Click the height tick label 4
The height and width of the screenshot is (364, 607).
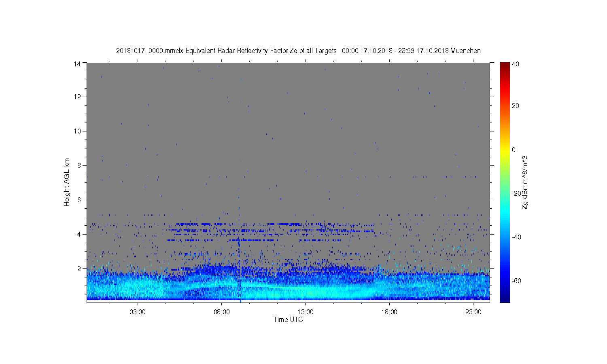[79, 234]
